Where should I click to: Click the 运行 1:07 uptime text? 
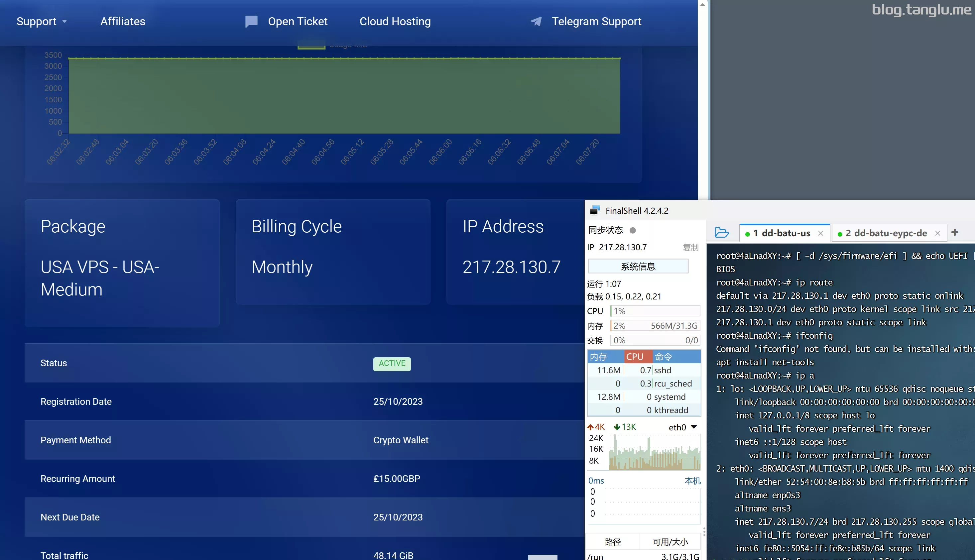pos(604,284)
